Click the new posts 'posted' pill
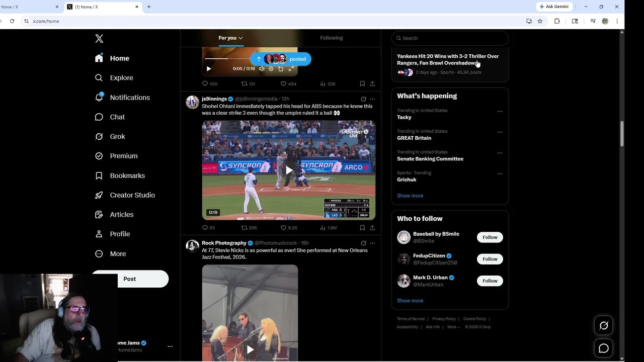 [x=281, y=59]
